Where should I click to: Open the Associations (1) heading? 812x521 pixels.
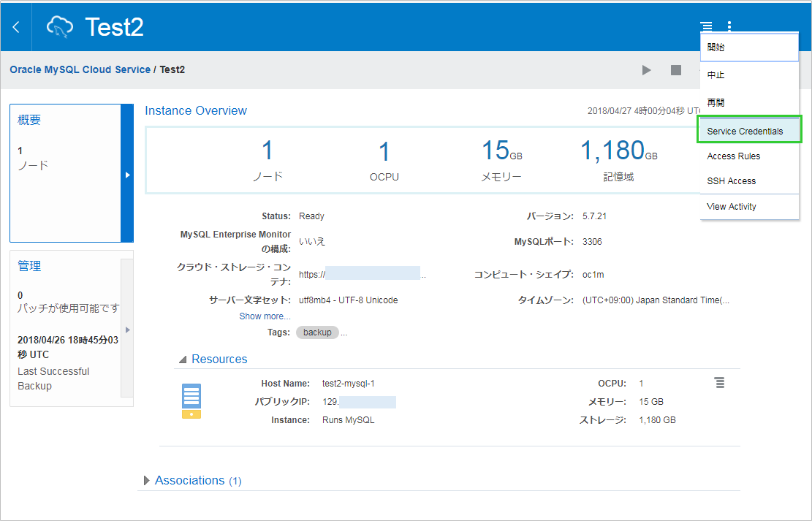(x=198, y=481)
